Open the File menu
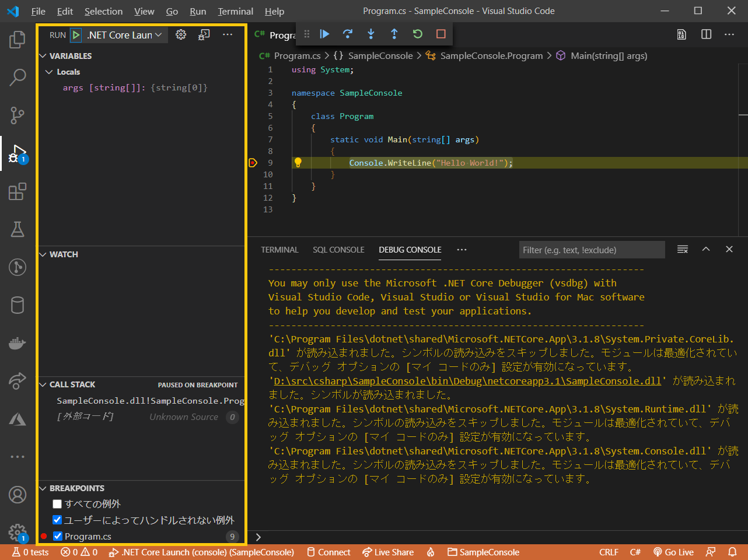748x560 pixels. coord(39,11)
